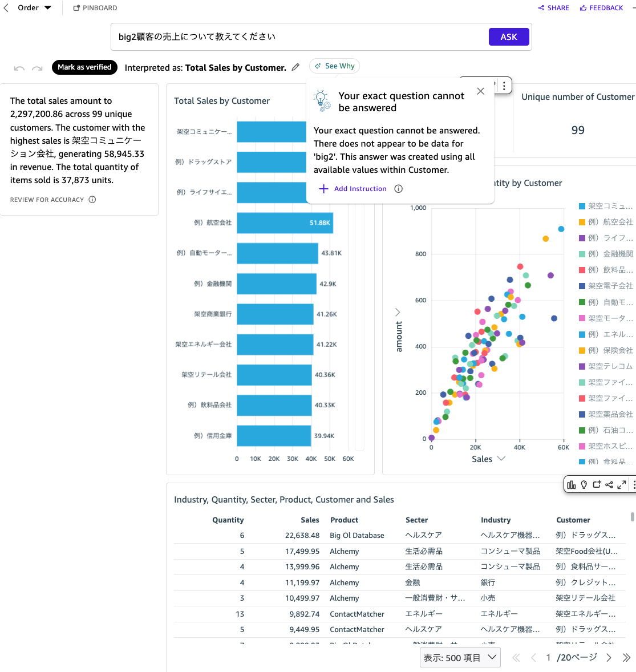Toggle the Mark as verified state
Viewport: 636px width, 672px height.
[x=84, y=67]
